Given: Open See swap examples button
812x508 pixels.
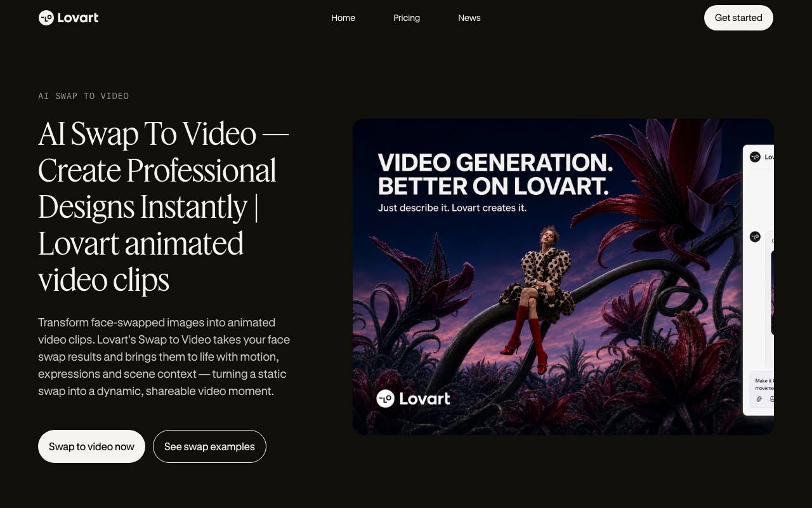Looking at the screenshot, I should 209,446.
